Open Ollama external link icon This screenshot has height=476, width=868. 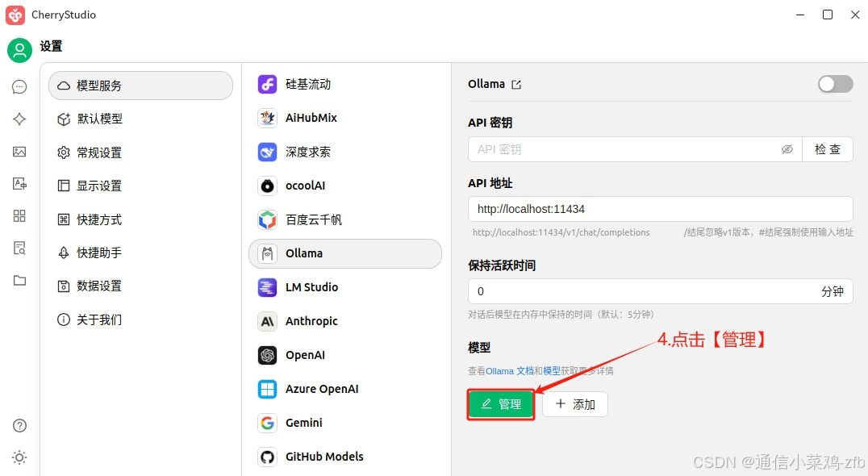point(516,85)
